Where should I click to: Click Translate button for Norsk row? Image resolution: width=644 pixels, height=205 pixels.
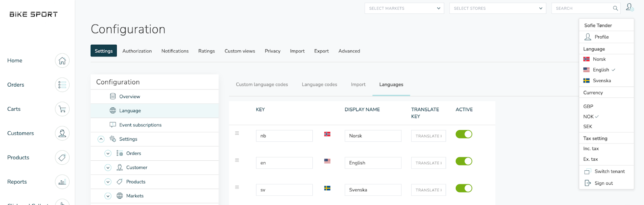(x=428, y=136)
